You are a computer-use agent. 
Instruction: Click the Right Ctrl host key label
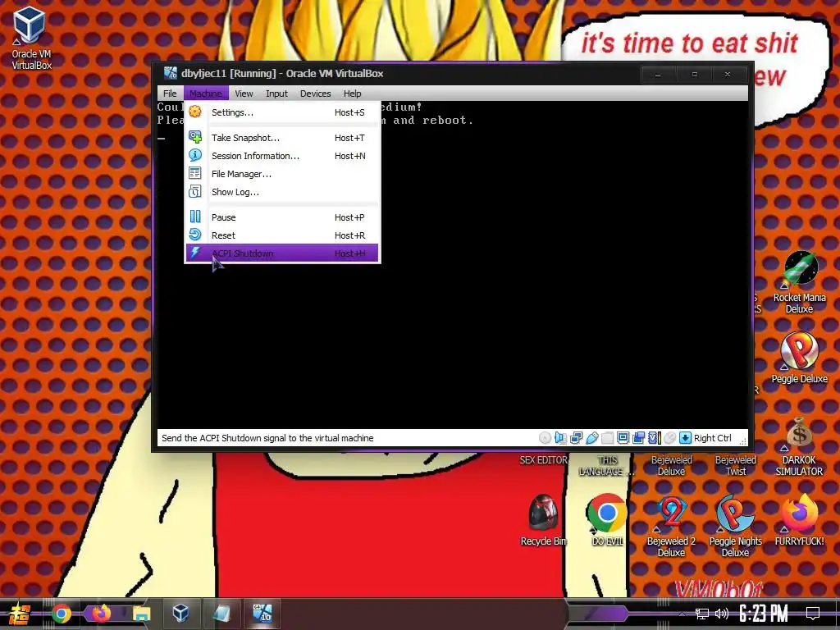click(x=713, y=438)
